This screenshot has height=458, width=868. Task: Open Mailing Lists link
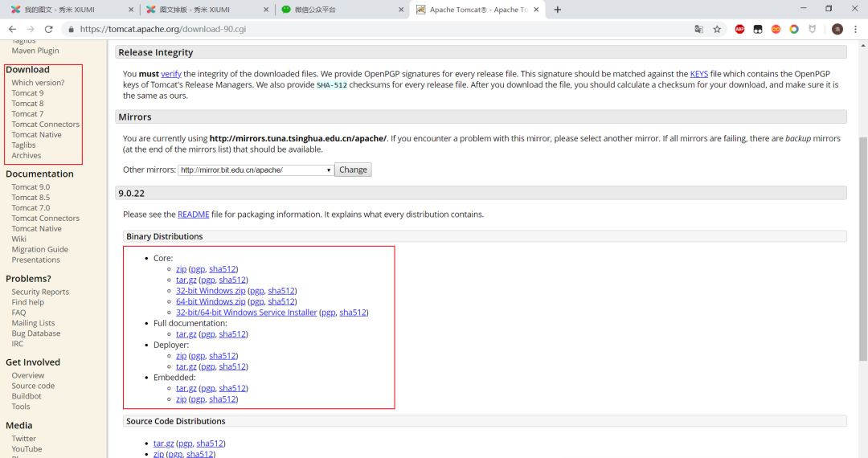(33, 323)
